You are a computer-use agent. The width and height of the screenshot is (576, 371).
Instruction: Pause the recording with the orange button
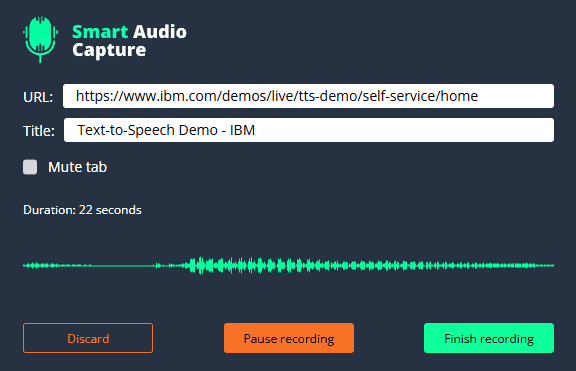click(289, 338)
